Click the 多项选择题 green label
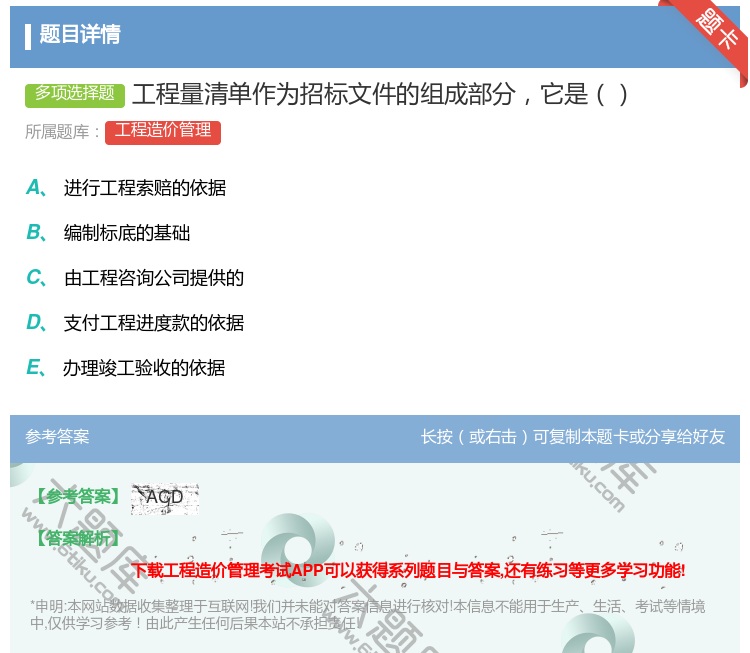Screen dimensions: 750x653 point(75,95)
